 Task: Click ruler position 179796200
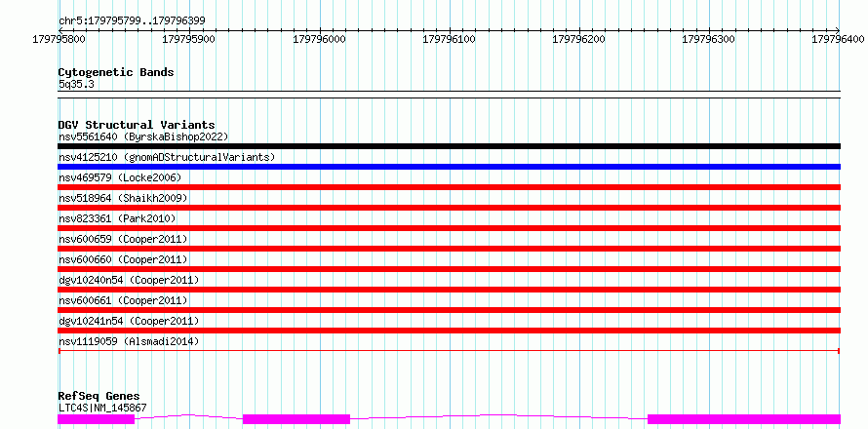coord(579,39)
